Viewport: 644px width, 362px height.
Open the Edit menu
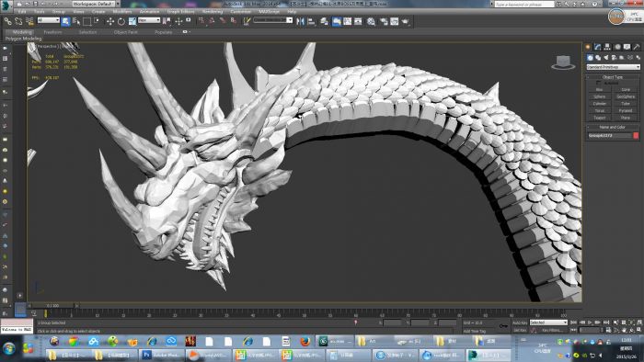22,11
